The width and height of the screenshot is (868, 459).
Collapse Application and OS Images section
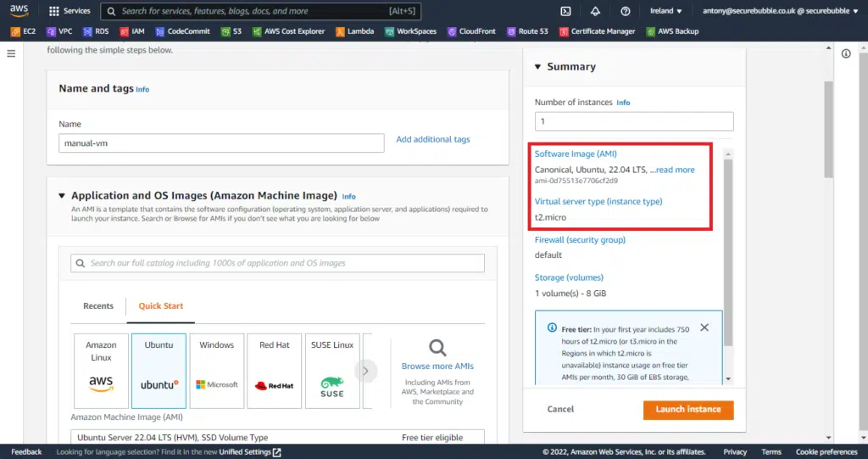[x=61, y=196]
